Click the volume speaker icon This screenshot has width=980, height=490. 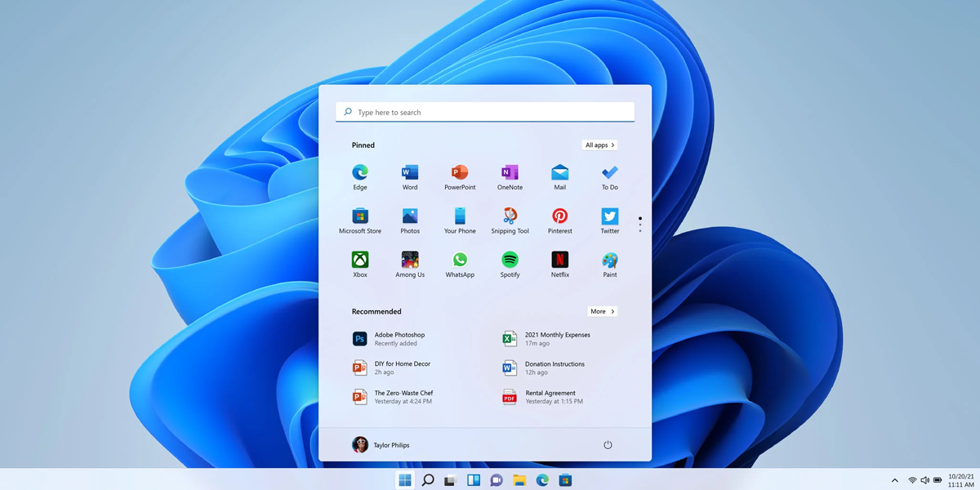point(925,480)
